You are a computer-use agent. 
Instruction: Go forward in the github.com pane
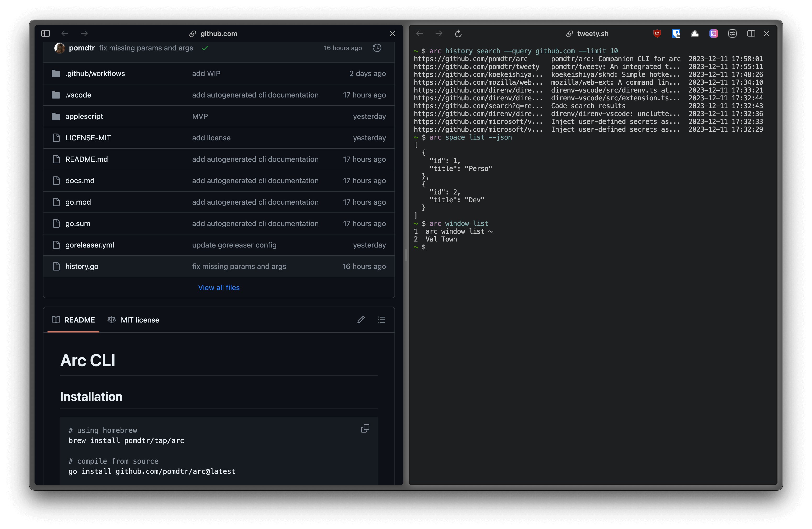point(84,33)
